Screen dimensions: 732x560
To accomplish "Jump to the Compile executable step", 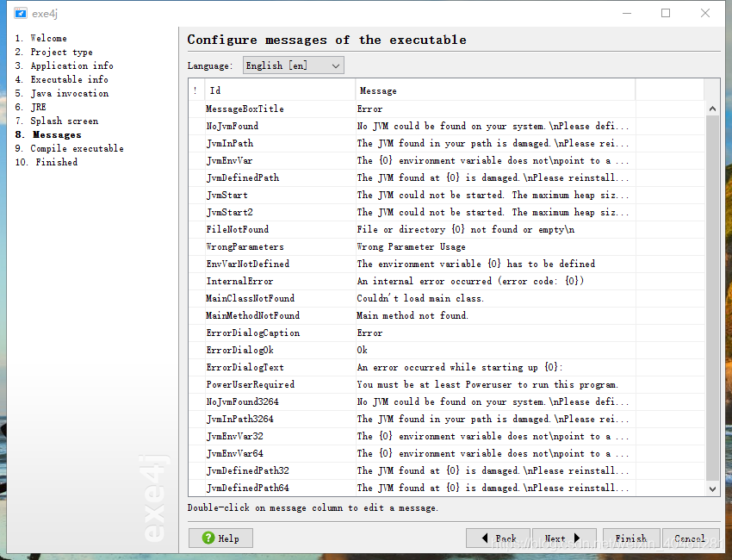I will (x=75, y=147).
